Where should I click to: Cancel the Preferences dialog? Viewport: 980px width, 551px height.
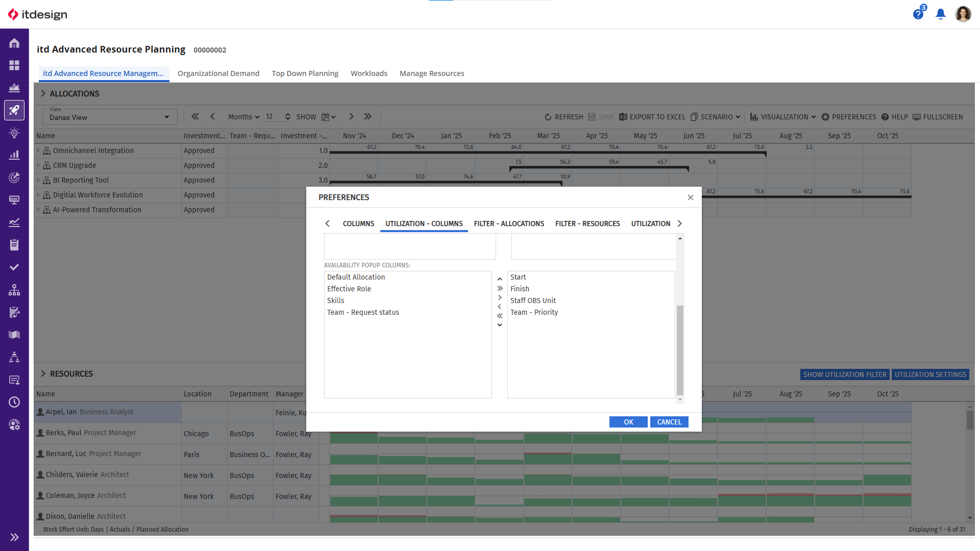pos(669,422)
